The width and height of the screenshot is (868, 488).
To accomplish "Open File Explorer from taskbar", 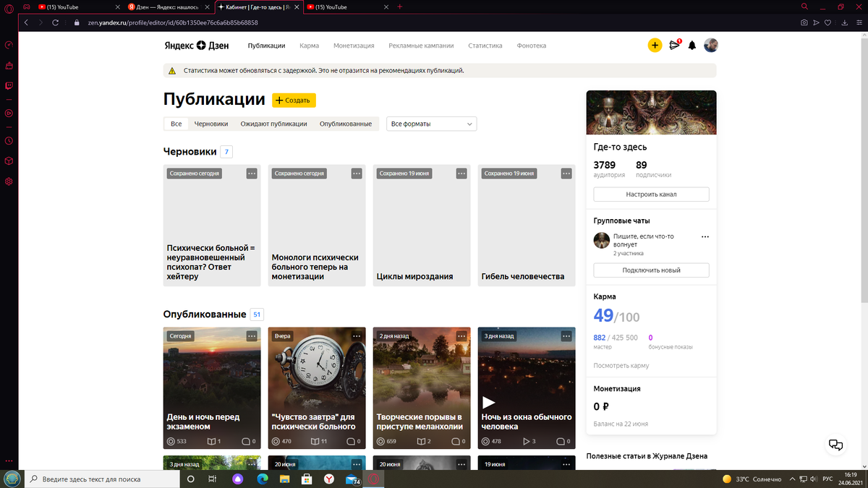I will (284, 479).
